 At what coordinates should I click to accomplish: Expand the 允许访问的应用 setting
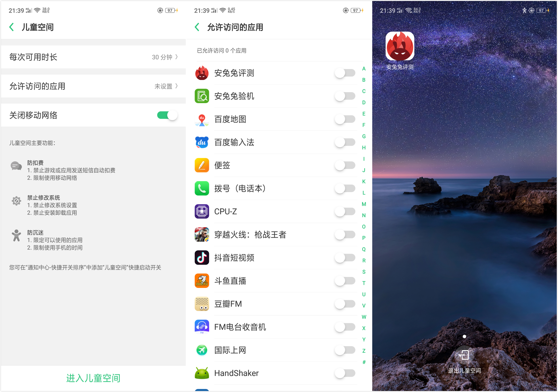coord(93,86)
